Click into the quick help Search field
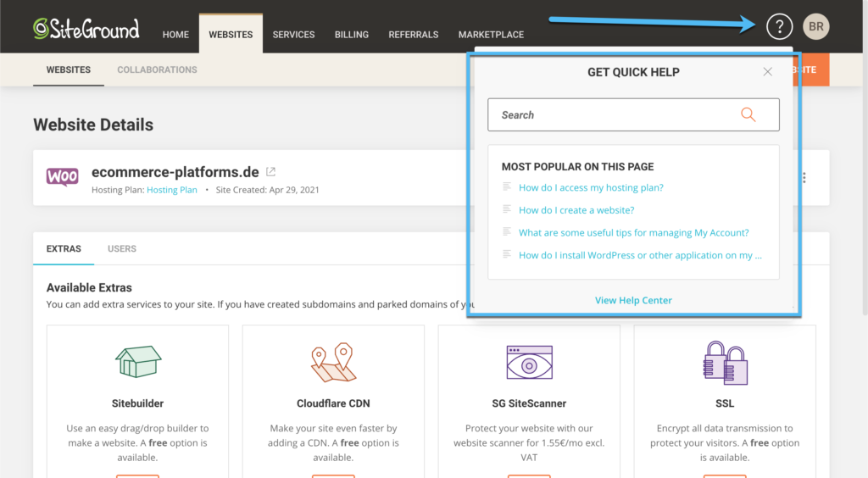Viewport: 868px width, 478px height. click(x=633, y=114)
